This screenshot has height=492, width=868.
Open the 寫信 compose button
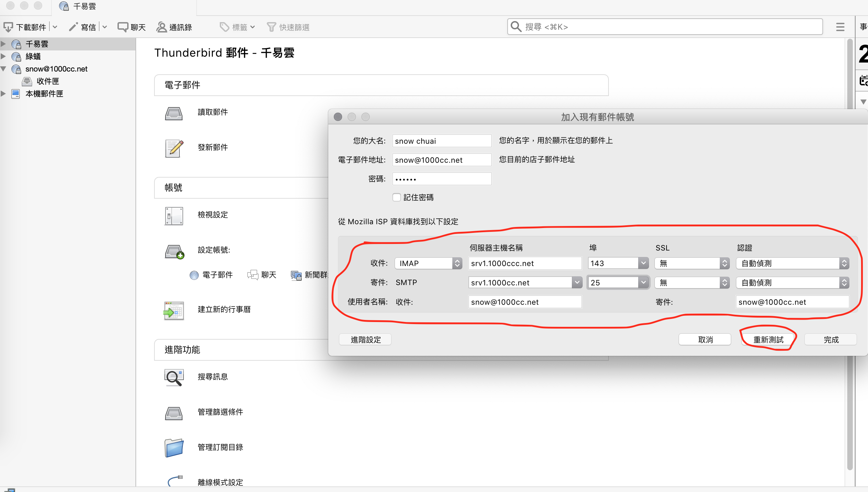pos(83,27)
